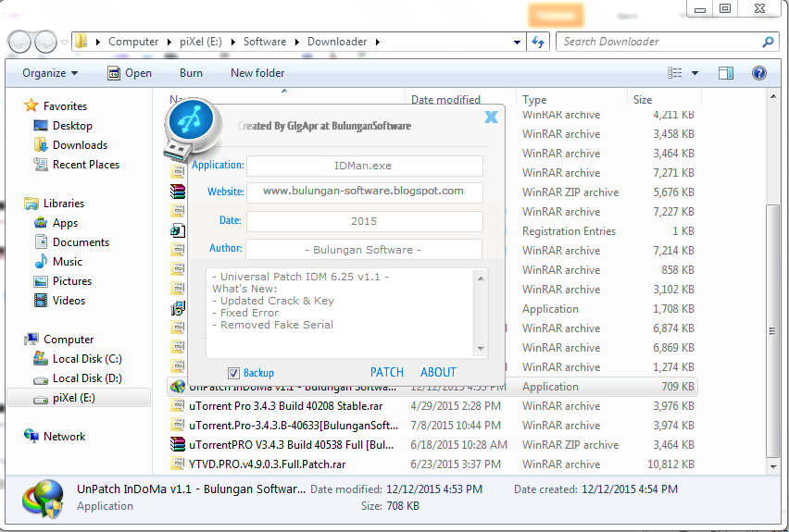
Task: Select Software in address breadcrumb
Action: (x=265, y=42)
